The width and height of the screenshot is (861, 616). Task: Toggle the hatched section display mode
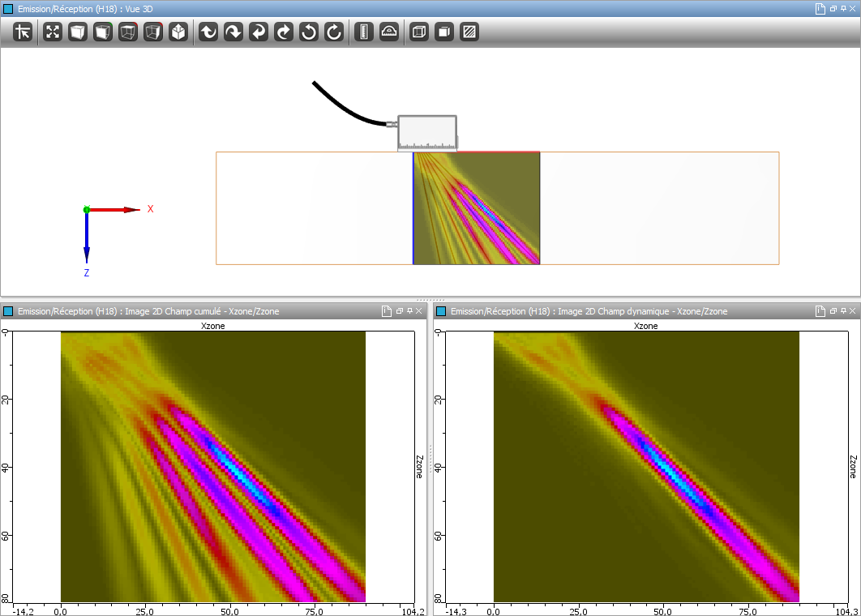coord(469,32)
